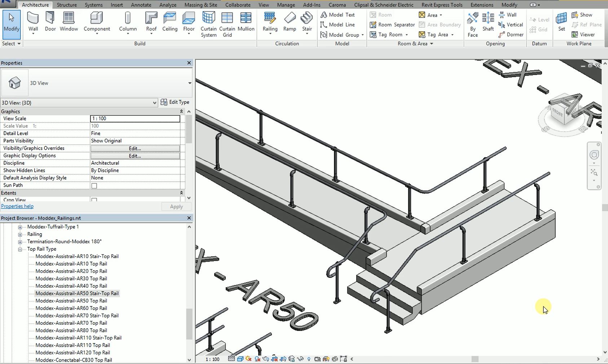Open Detail Level in view control bar
608x364 pixels.
point(232,359)
